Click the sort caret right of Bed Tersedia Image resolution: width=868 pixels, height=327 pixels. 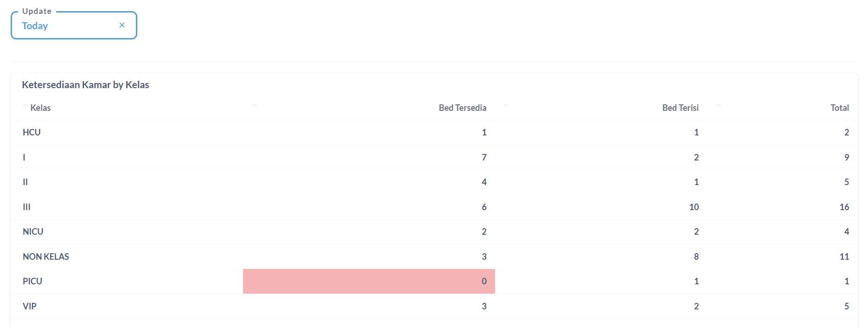[x=506, y=106]
